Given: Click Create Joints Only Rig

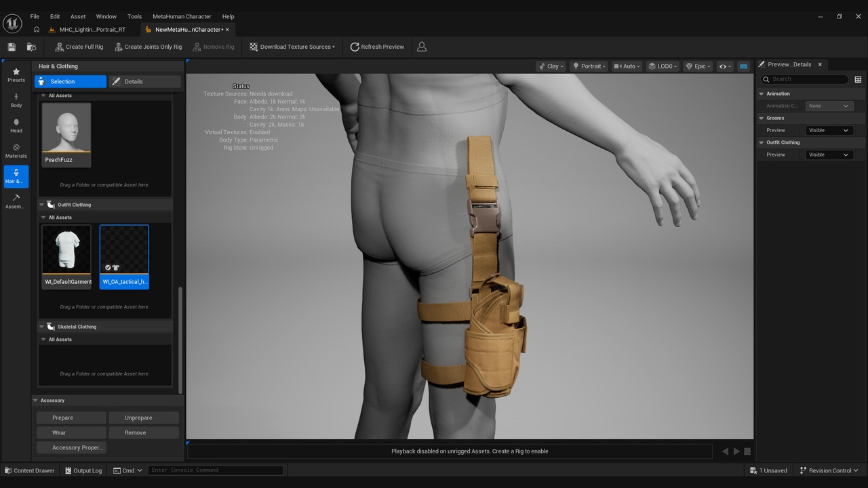Looking at the screenshot, I should 148,47.
